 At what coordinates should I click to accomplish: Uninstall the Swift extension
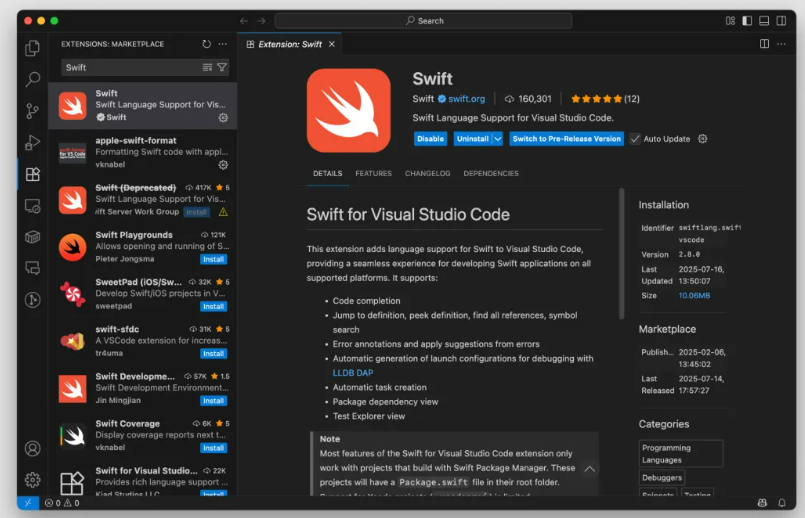click(473, 139)
